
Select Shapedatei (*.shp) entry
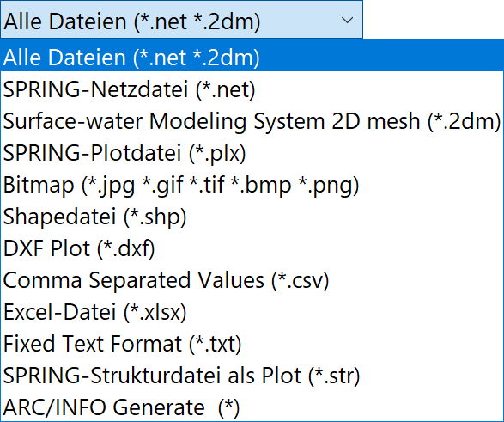(x=252, y=216)
